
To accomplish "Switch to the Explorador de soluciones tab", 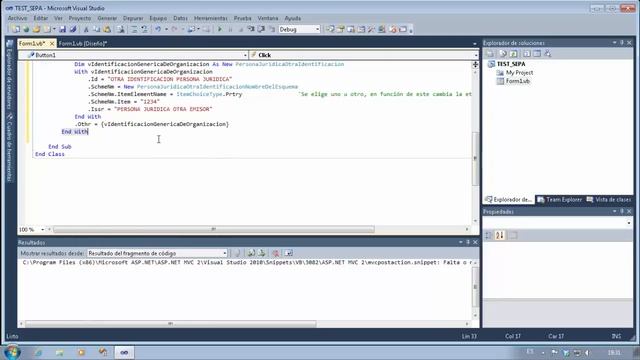I will (x=509, y=200).
